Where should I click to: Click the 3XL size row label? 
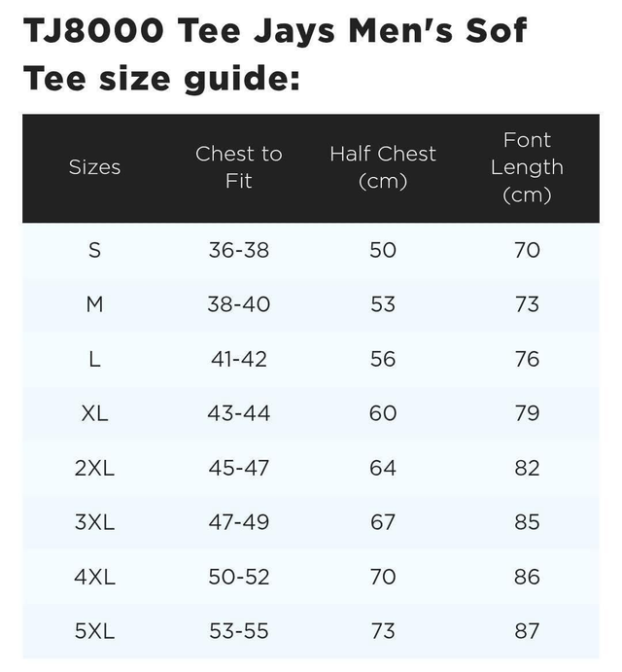pos(94,522)
